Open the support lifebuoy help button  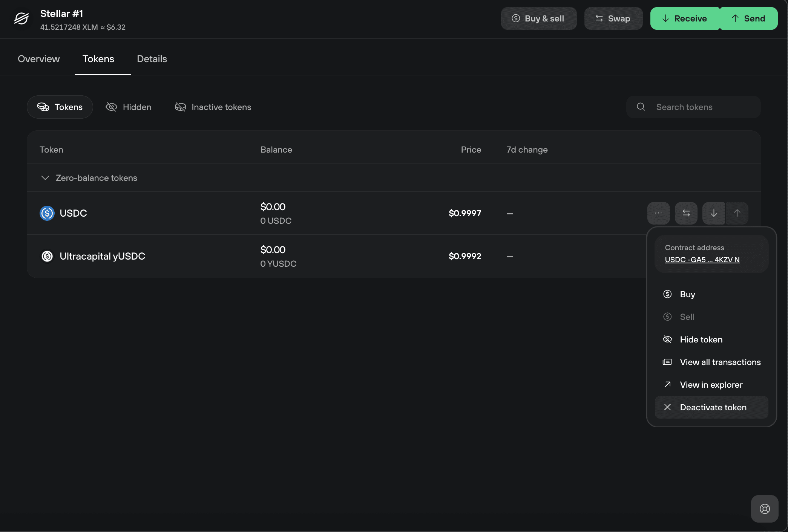[765, 509]
